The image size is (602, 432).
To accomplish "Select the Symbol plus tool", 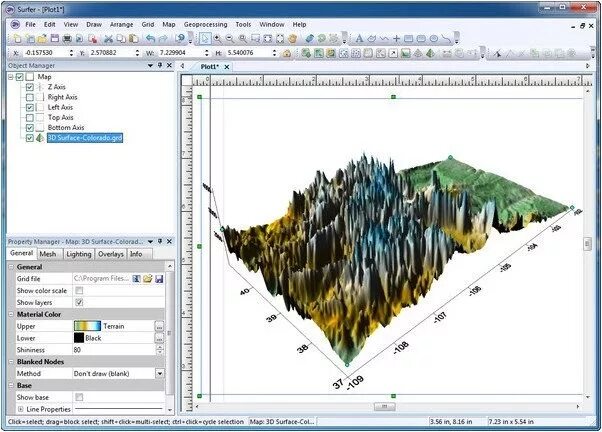I will [x=396, y=38].
